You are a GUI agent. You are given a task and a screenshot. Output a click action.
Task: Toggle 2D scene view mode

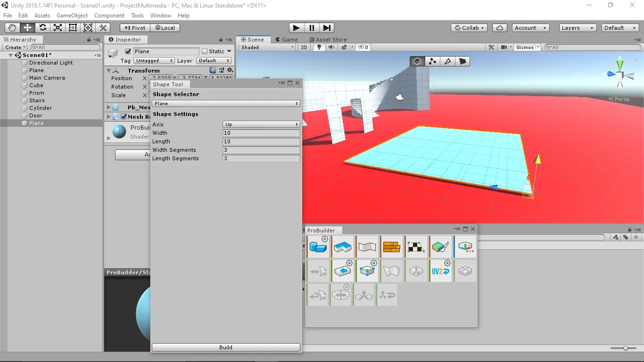click(304, 47)
